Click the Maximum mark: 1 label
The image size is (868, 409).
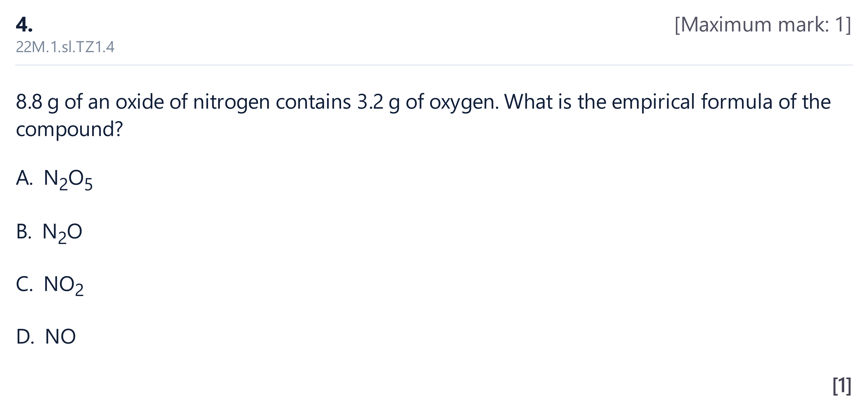[x=763, y=25]
